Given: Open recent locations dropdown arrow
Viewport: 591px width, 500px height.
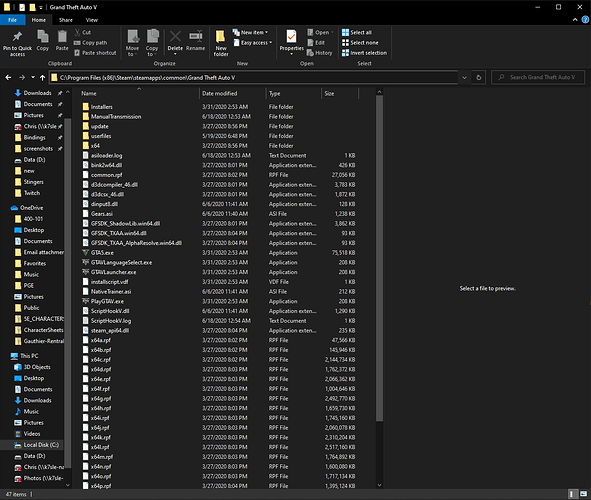Looking at the screenshot, I should (x=33, y=78).
